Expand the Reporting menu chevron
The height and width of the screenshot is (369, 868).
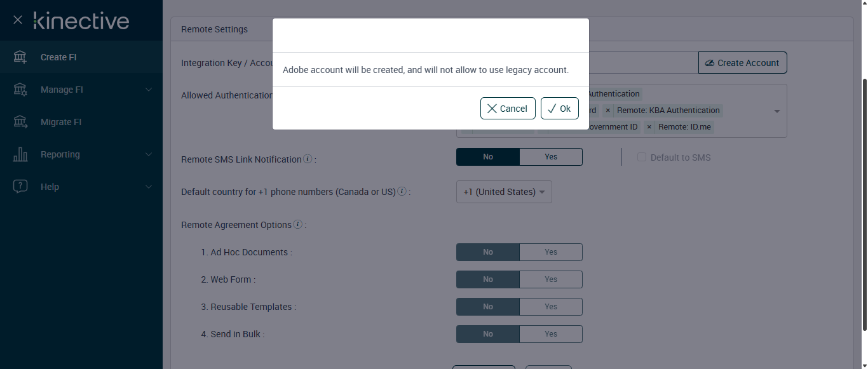point(149,154)
